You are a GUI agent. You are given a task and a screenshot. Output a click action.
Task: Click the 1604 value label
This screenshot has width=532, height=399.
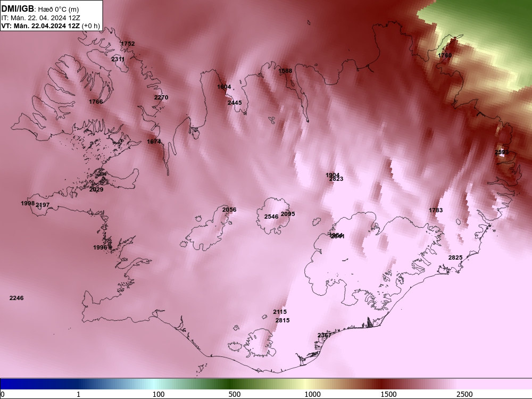coord(224,87)
